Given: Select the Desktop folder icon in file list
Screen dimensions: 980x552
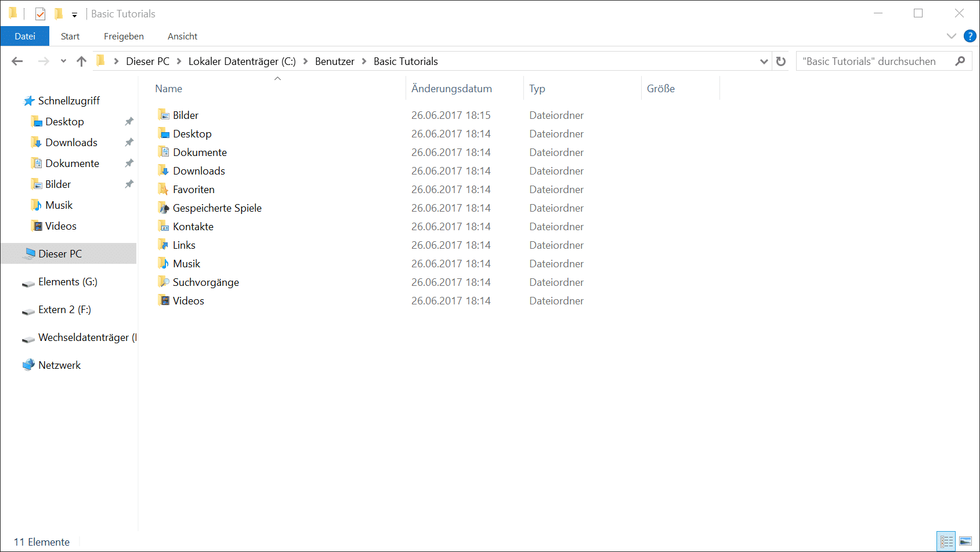Looking at the screenshot, I should (x=164, y=133).
